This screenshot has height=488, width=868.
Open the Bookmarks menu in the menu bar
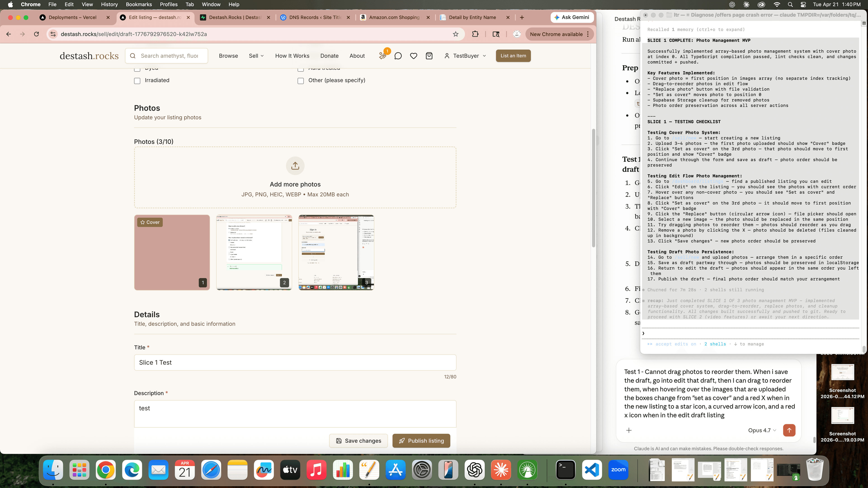click(139, 4)
